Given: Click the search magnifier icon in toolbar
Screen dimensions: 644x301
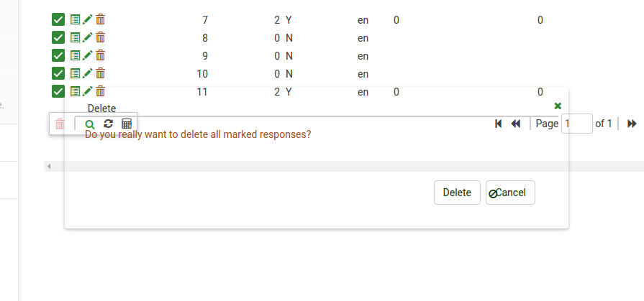Looking at the screenshot, I should tap(90, 124).
